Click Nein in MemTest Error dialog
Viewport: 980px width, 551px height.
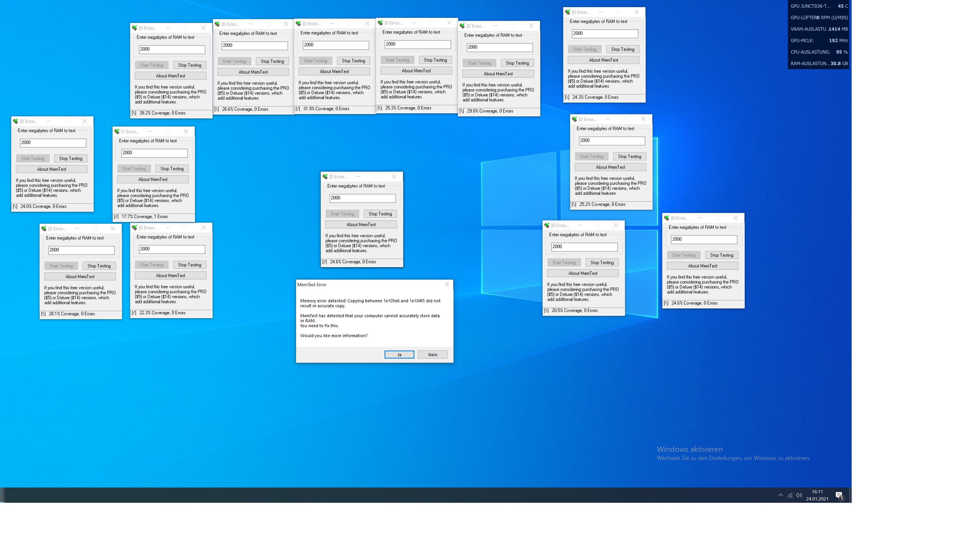click(433, 354)
